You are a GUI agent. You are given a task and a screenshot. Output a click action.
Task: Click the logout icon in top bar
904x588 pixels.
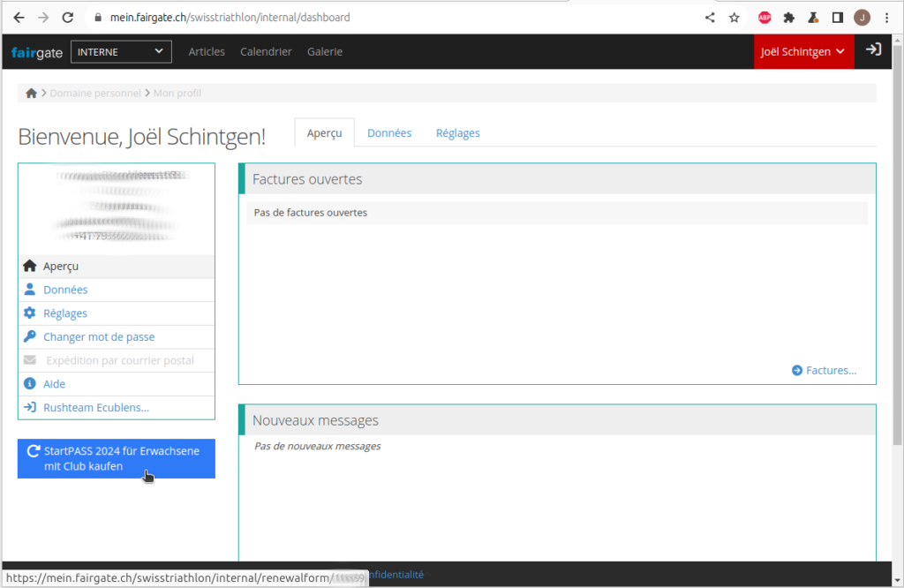[x=873, y=50]
